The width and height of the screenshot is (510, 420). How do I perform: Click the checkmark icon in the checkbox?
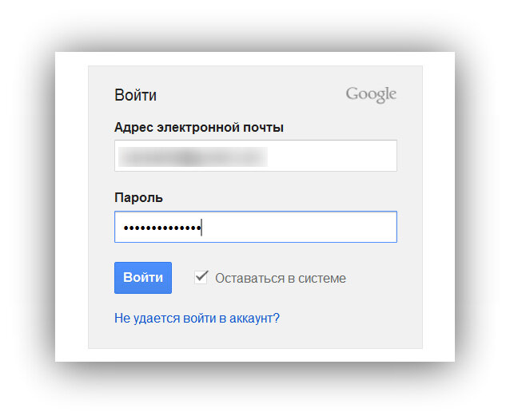201,277
